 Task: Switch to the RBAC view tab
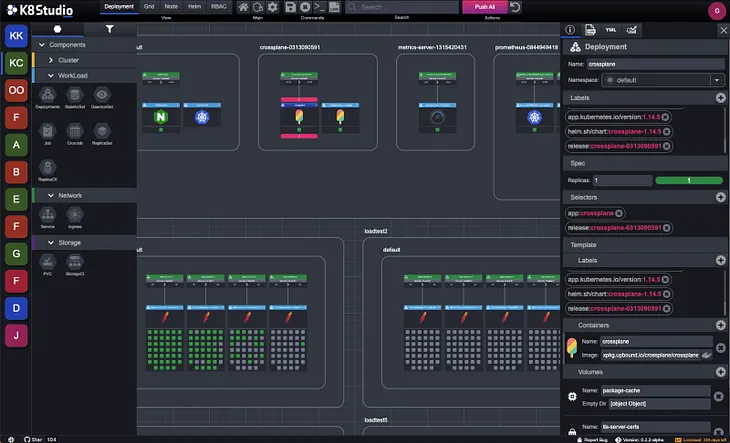(x=219, y=7)
